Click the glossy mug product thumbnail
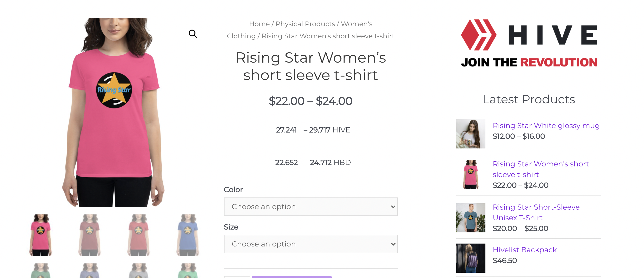Screen dimensions: 644x278 (470, 134)
